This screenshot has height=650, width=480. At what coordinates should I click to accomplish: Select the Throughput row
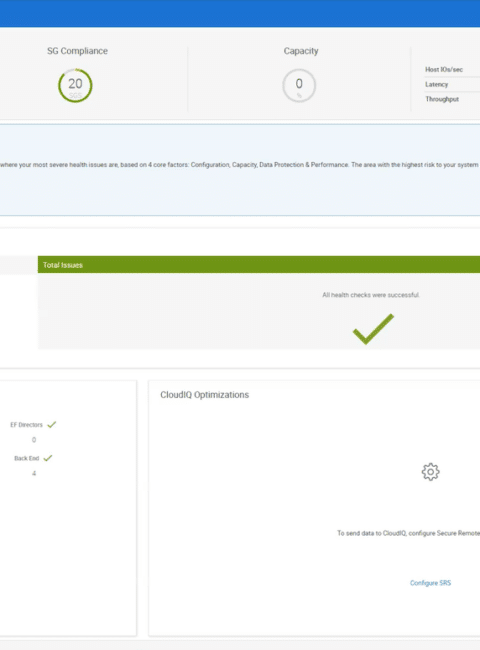452,99
